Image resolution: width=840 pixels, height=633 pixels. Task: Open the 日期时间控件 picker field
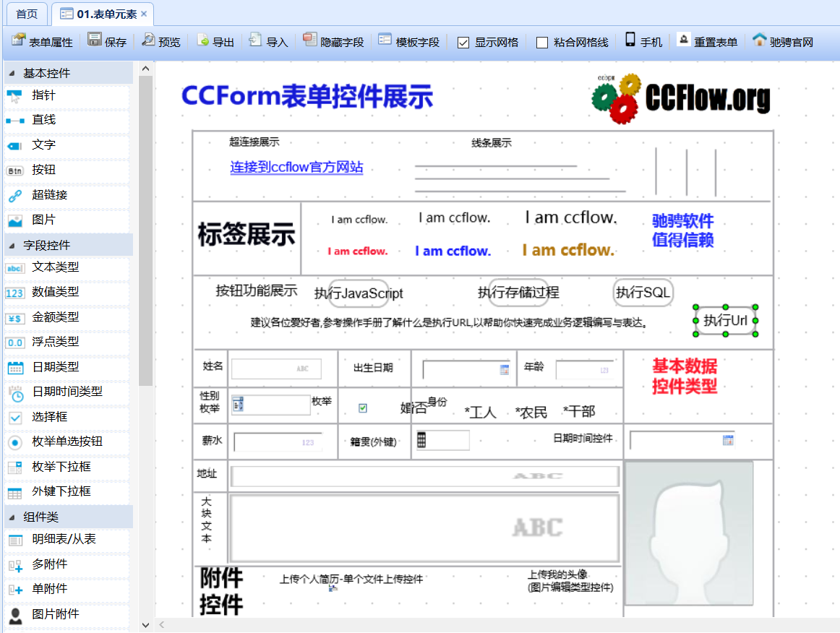pyautogui.click(x=682, y=440)
